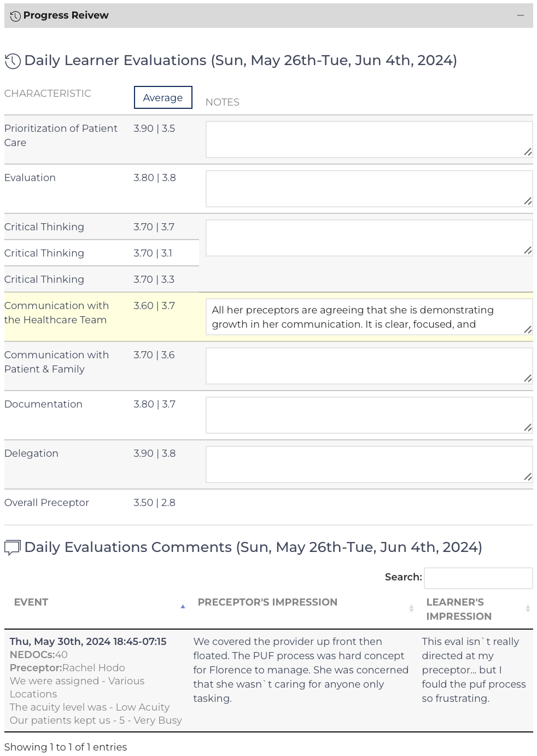The width and height of the screenshot is (537, 756).
Task: Select the Average button
Action: click(x=163, y=97)
